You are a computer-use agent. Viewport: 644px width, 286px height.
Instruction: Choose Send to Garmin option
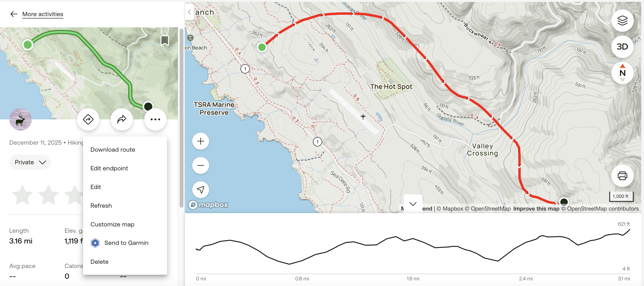tap(126, 243)
